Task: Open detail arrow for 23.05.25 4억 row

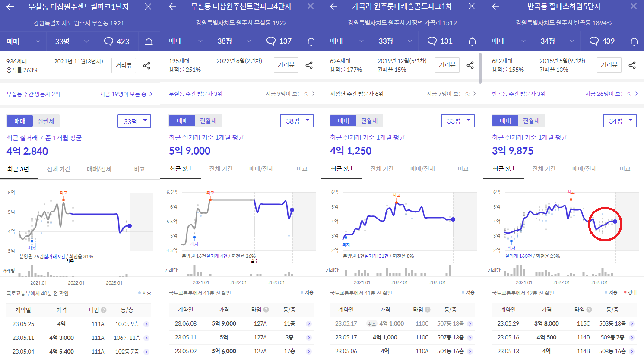Action: [146, 324]
